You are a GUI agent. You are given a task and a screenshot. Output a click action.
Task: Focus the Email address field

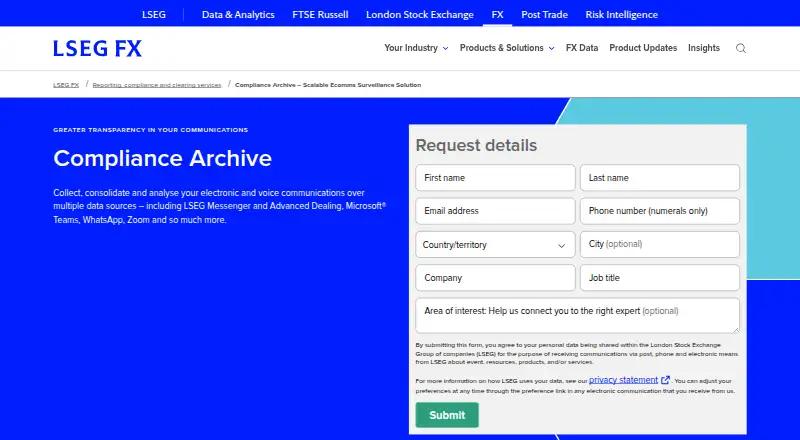click(x=495, y=211)
